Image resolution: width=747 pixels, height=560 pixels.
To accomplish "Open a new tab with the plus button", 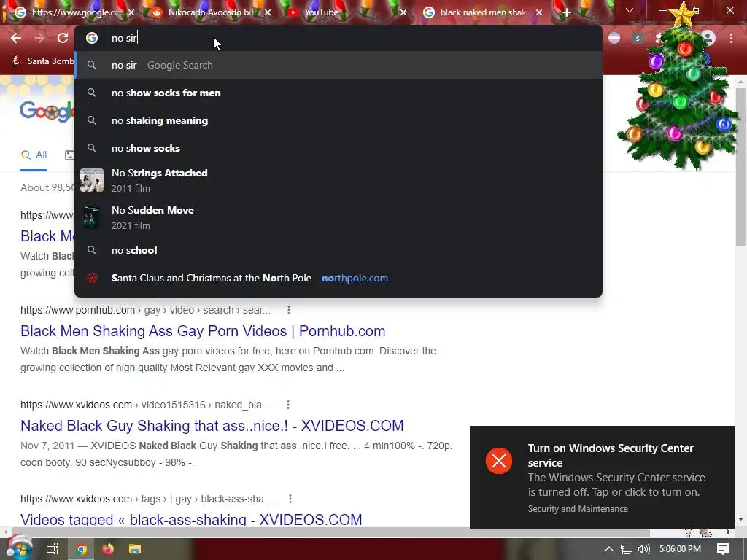I will pyautogui.click(x=566, y=12).
